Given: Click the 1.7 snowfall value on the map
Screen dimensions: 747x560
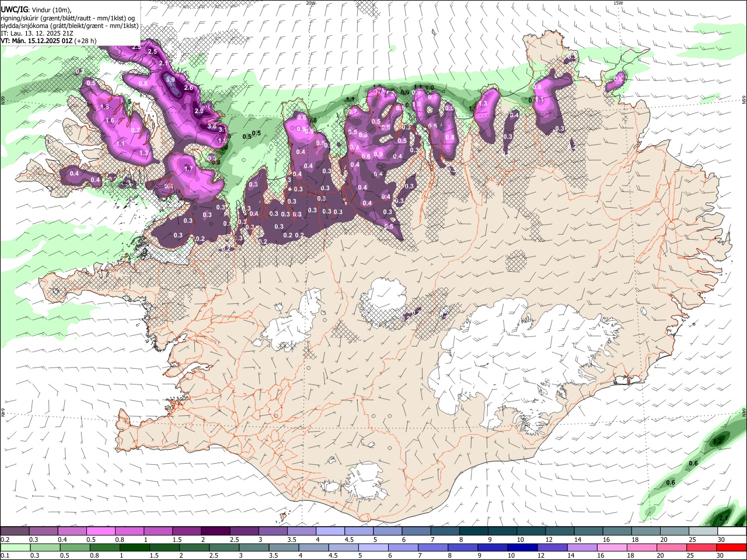Looking at the screenshot, I should (189, 169).
